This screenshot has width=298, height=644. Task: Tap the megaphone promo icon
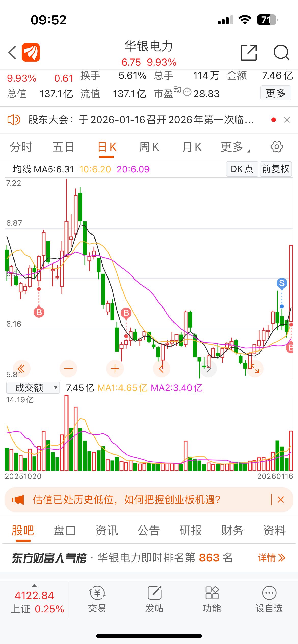click(x=18, y=500)
